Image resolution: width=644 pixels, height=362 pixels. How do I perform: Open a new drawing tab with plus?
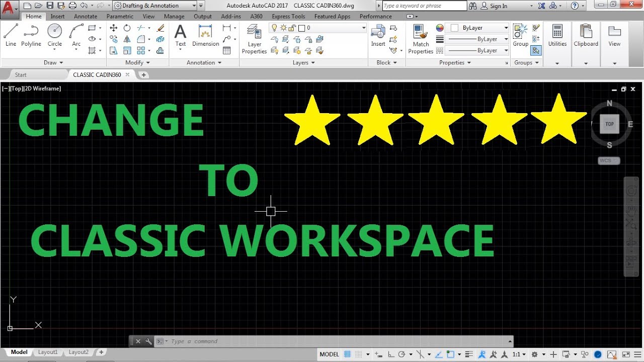[x=143, y=75]
